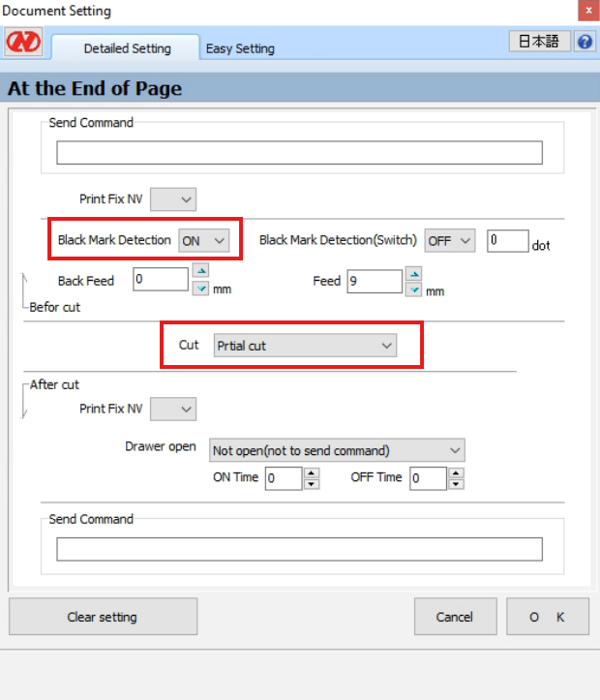Expand the Cut type dropdown
Viewport: 600px width, 700px height.
[x=305, y=346]
